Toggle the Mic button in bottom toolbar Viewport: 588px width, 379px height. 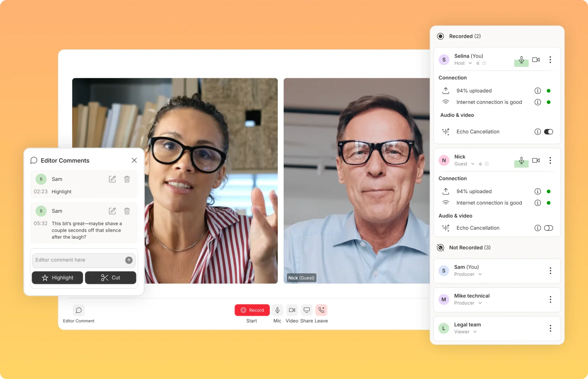[277, 310]
